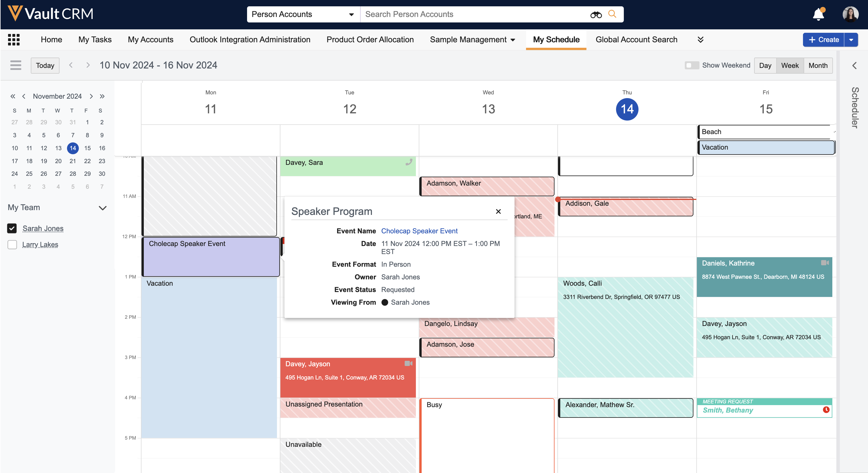Click the binoculars advanced search icon

[596, 14]
